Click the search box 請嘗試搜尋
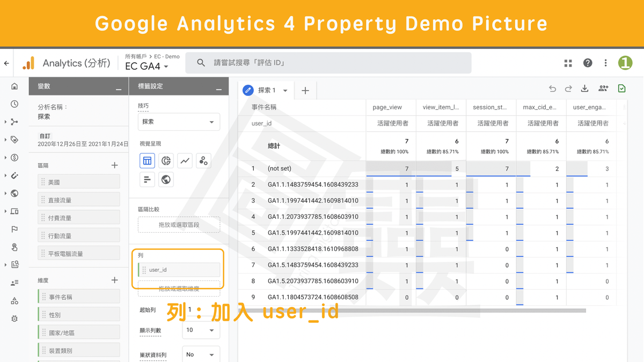 [328, 63]
